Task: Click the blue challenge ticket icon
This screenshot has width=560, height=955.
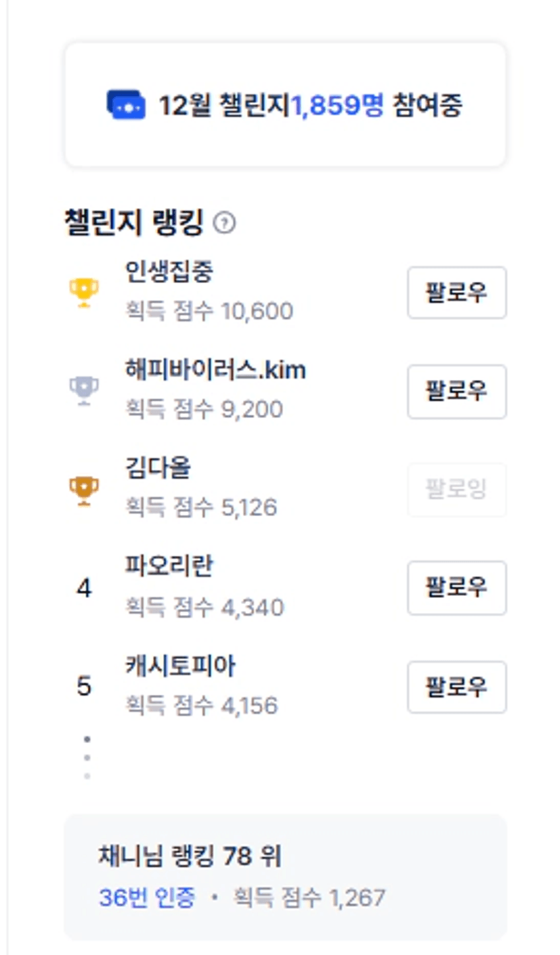Action: 126,105
